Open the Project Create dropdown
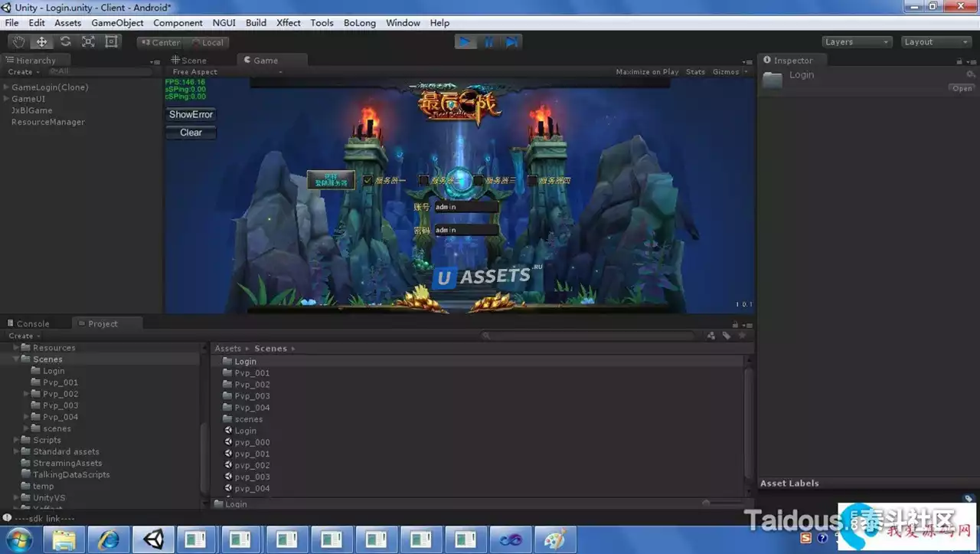This screenshot has width=980, height=554. coord(24,336)
